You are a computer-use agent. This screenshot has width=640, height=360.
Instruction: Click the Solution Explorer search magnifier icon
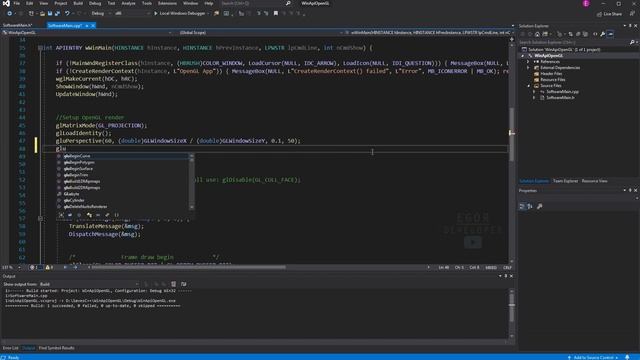pos(632,42)
